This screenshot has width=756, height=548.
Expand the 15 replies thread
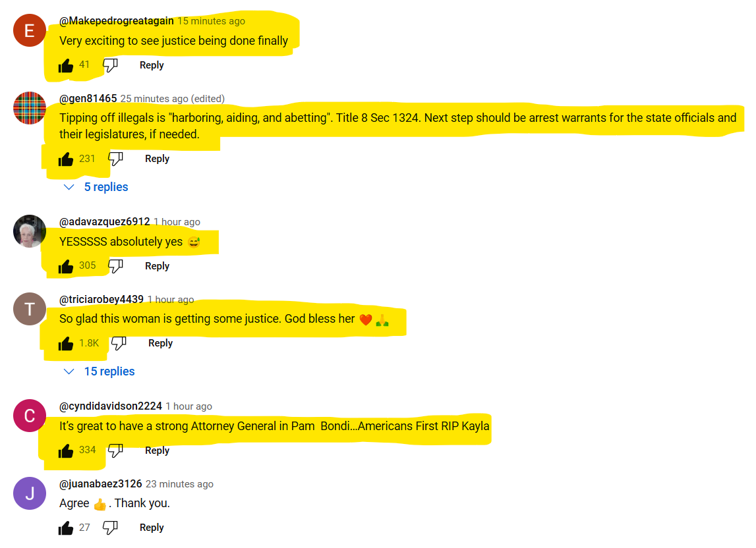[x=100, y=371]
